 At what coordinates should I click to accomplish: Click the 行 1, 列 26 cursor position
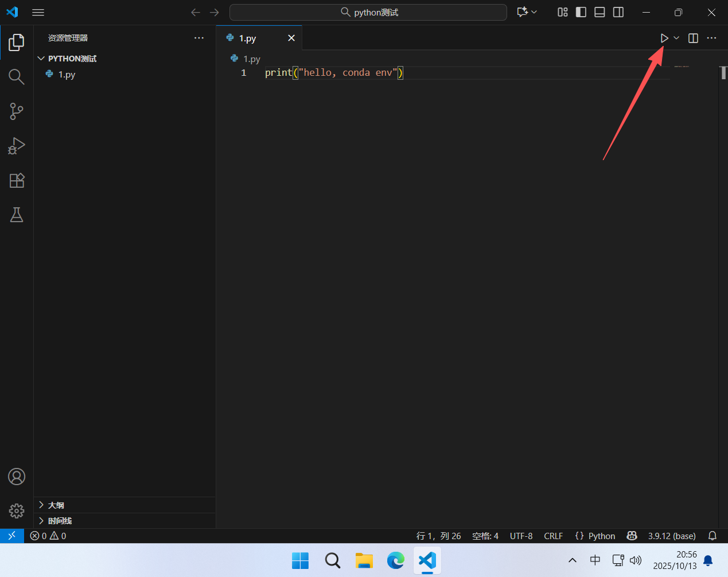click(438, 536)
